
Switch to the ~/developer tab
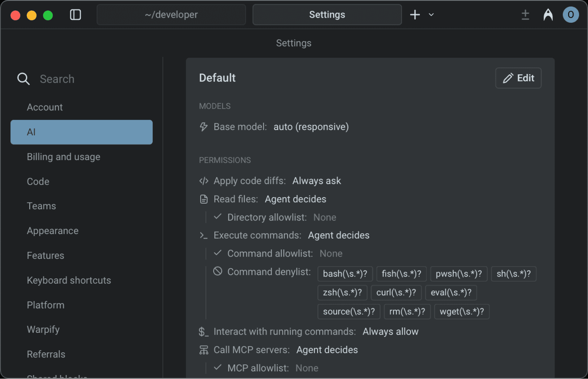[x=171, y=15]
